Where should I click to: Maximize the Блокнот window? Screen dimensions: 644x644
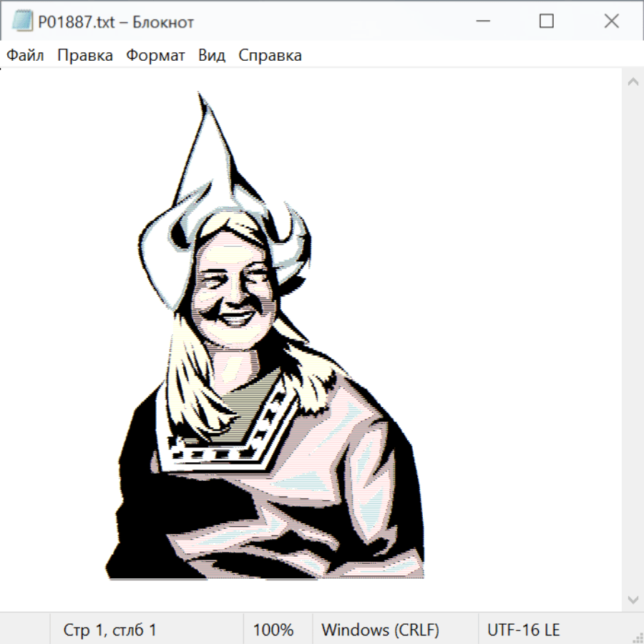point(546,21)
